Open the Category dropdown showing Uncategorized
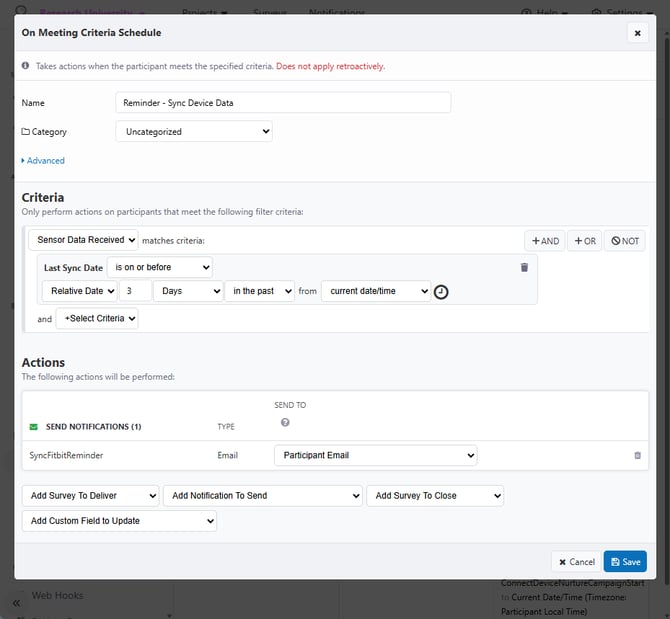This screenshot has height=619, width=670. 193,131
